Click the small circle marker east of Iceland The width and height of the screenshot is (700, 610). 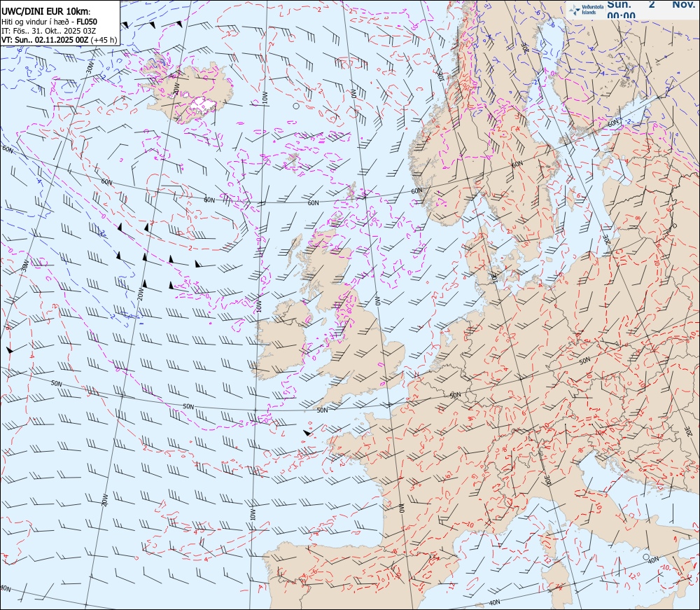tap(295, 106)
